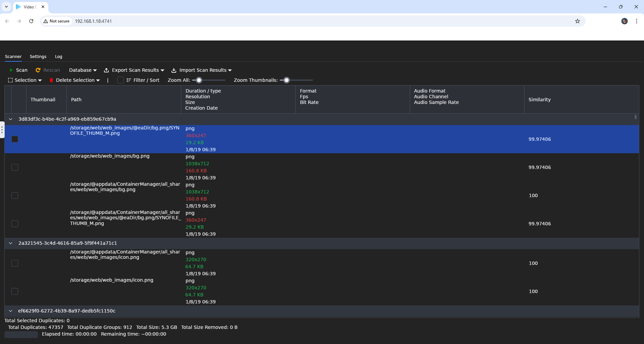
Task: Click the Export Scan Results upload icon
Action: pos(106,70)
